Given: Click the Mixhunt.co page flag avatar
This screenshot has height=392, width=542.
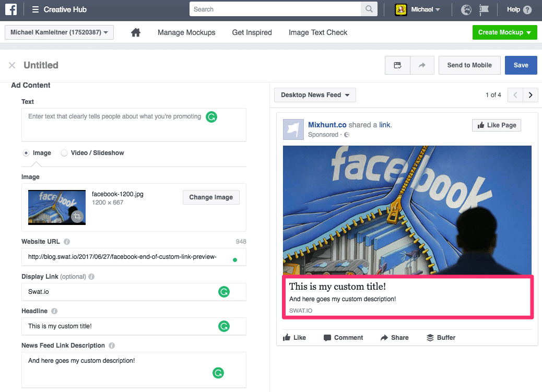Looking at the screenshot, I should (293, 129).
